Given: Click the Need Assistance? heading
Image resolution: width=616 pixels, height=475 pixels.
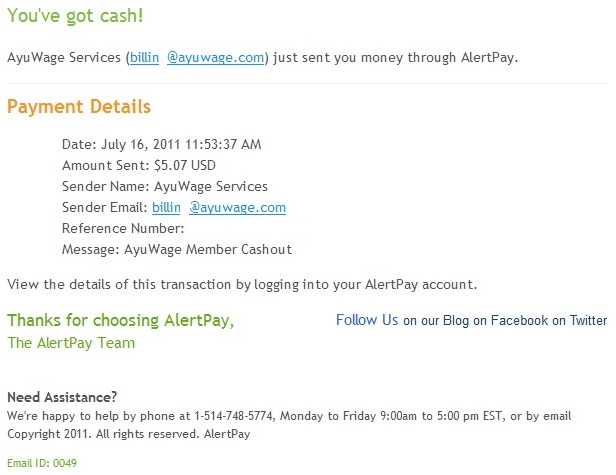Looking at the screenshot, I should click(x=62, y=397).
